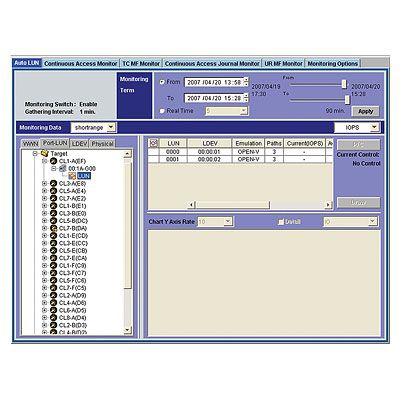The height and width of the screenshot is (400, 400).
Task: Click the CL3-A(E8) port icon
Action: pyautogui.click(x=53, y=183)
